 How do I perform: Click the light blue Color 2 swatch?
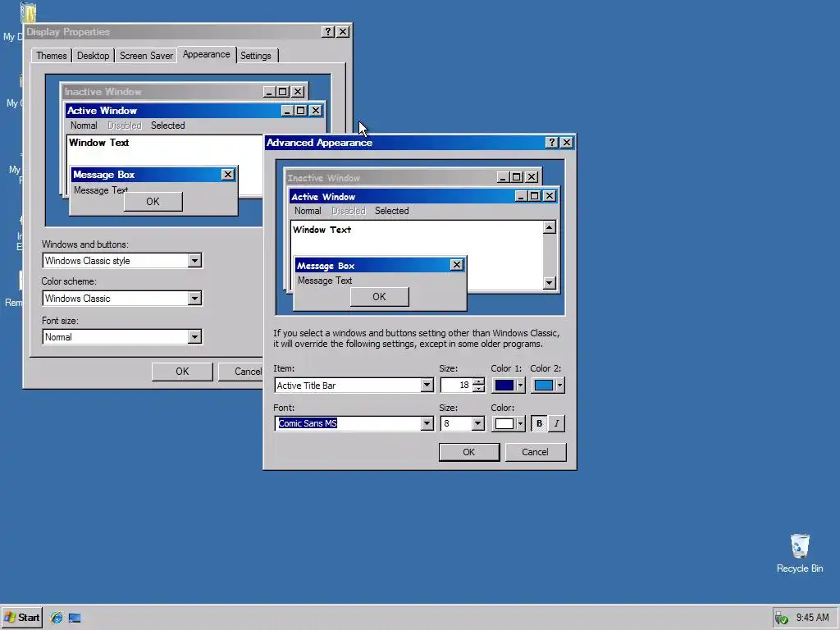pos(544,386)
